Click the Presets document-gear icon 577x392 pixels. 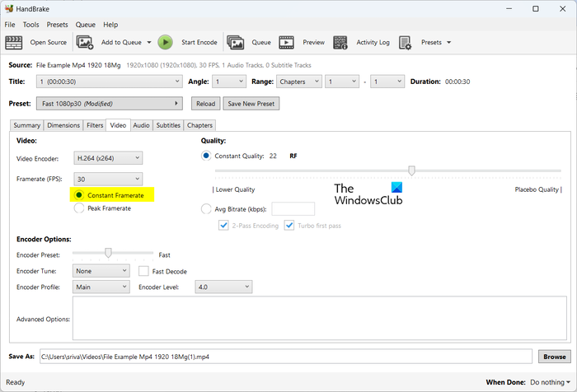pos(406,43)
